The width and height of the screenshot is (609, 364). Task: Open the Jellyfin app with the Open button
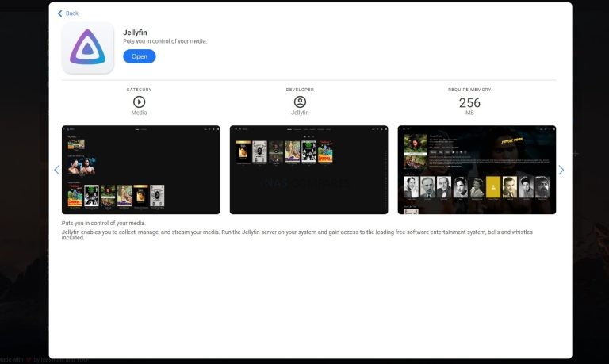click(x=139, y=56)
